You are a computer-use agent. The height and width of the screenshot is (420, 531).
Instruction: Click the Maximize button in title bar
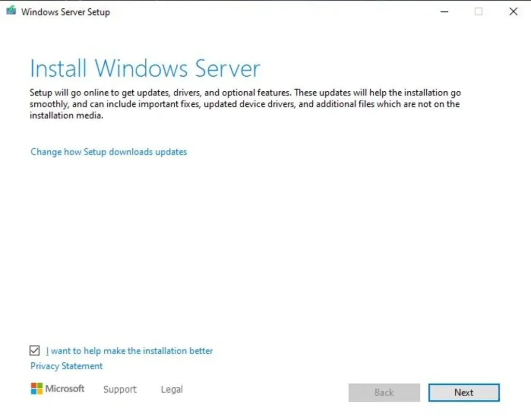pyautogui.click(x=479, y=11)
